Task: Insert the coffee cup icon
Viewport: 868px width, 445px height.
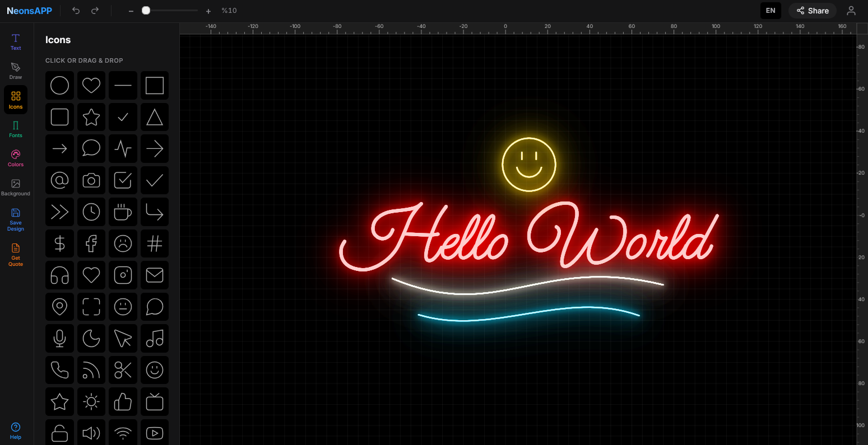Action: click(123, 212)
